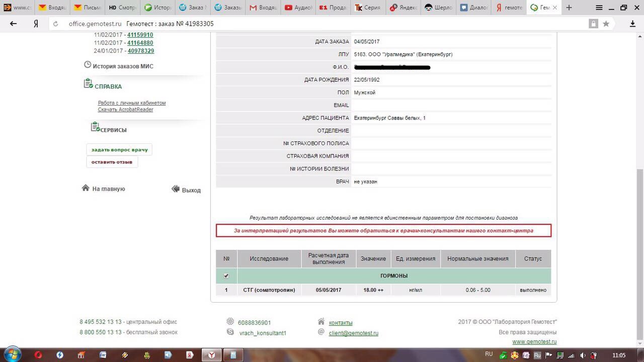Open order 40978329 link
Image resolution: width=644 pixels, height=362 pixels.
point(140,51)
